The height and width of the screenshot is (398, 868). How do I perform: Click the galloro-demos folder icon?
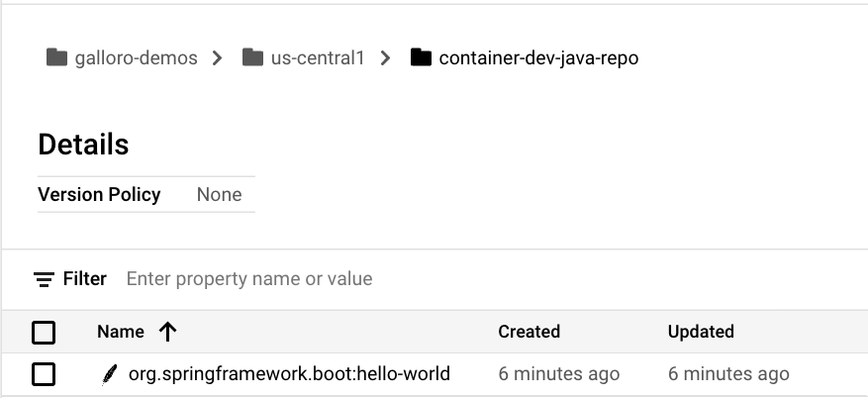[x=56, y=58]
